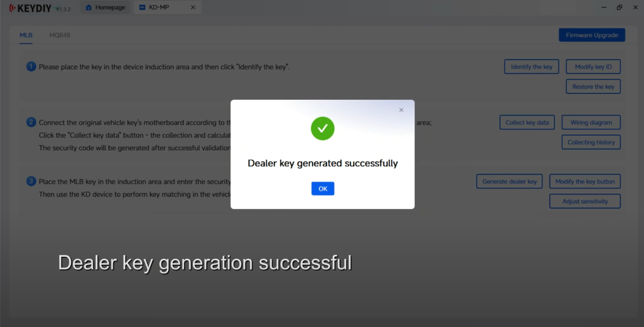This screenshot has width=644, height=327.
Task: Select the MLB tab
Action: (26, 35)
